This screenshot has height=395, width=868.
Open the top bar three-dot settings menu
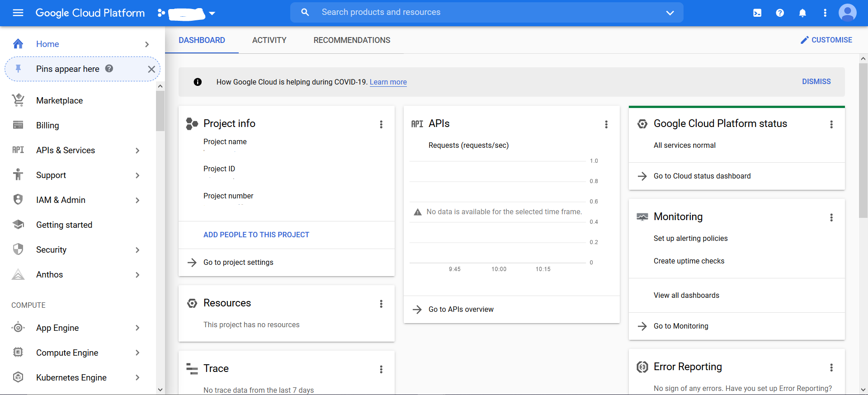(x=825, y=13)
